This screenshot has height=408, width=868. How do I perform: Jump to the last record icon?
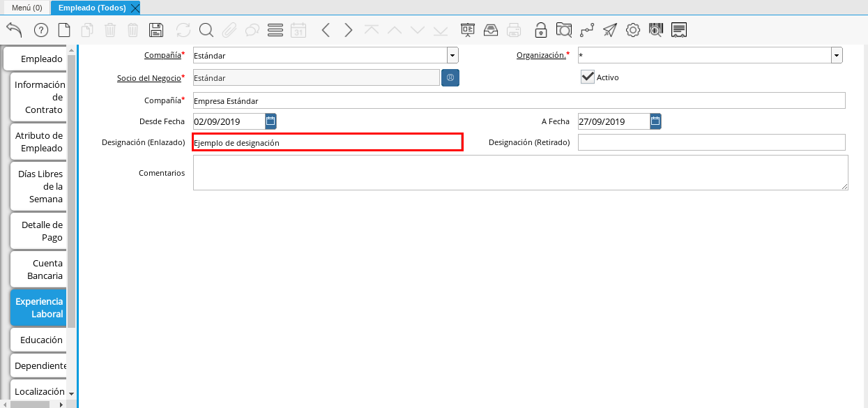pyautogui.click(x=441, y=30)
